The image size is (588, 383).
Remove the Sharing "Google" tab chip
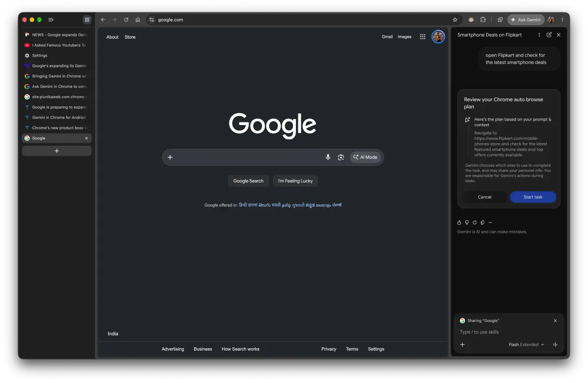point(555,321)
